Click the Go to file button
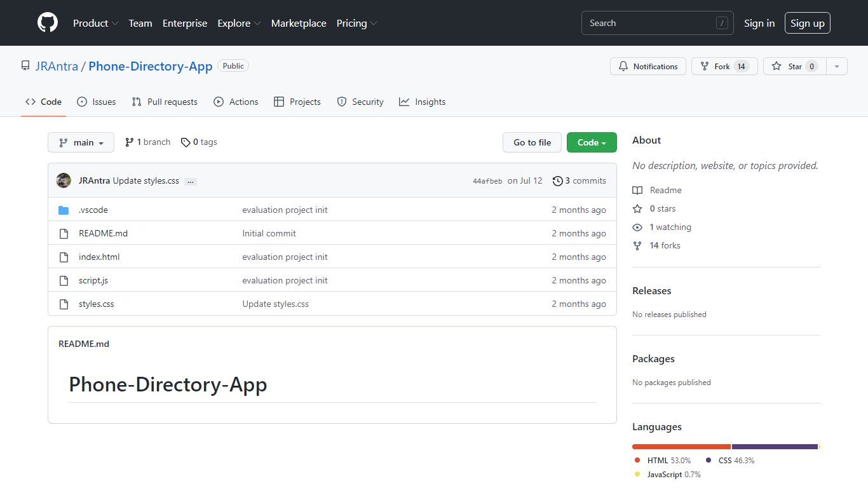 pos(532,142)
